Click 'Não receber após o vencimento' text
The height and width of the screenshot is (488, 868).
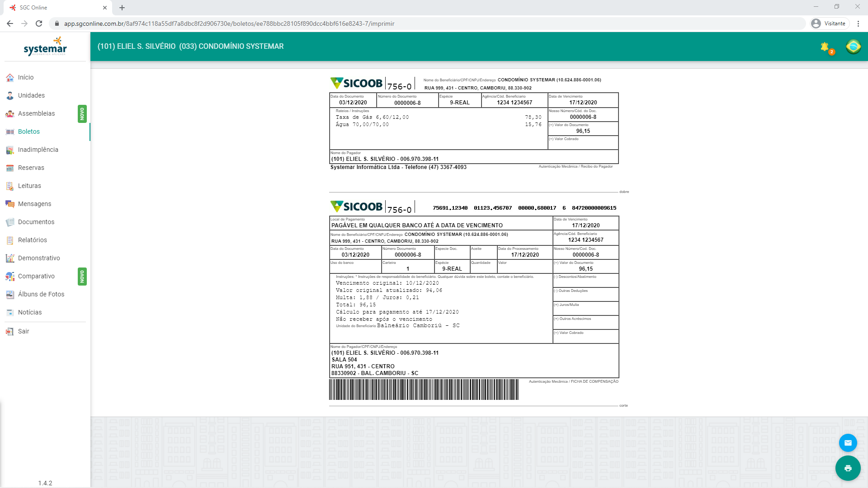pyautogui.click(x=384, y=319)
